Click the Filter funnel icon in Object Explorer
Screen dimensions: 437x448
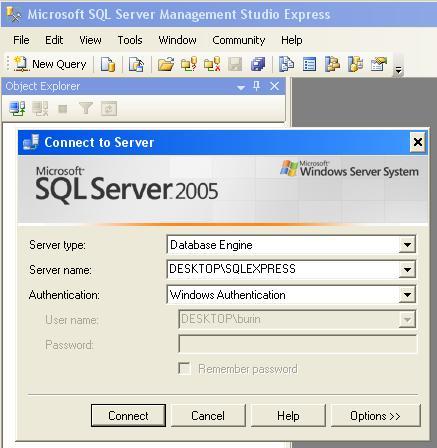click(x=86, y=108)
